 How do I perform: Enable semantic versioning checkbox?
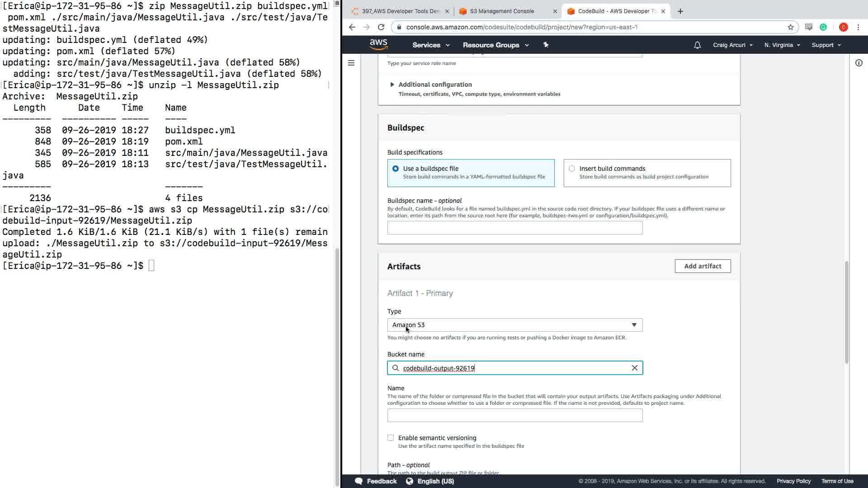[391, 438]
